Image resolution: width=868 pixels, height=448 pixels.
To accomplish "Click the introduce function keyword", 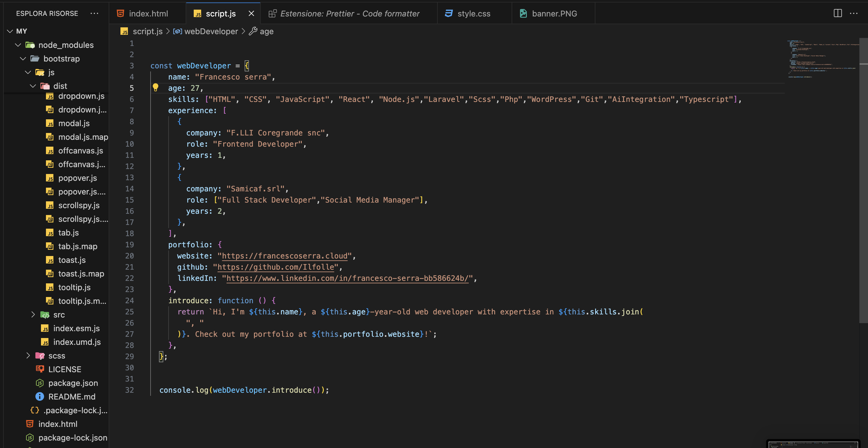I will point(235,301).
